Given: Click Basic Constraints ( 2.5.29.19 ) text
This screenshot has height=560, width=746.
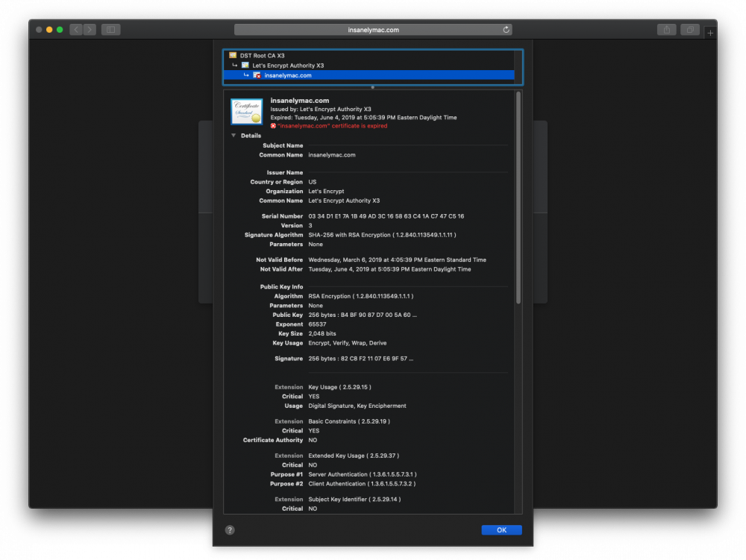Looking at the screenshot, I should [x=349, y=421].
